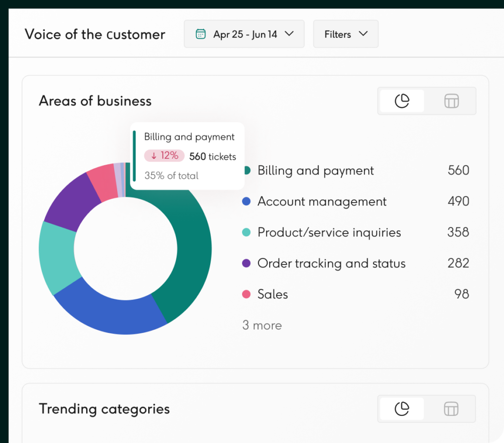
Task: Select the pie chart view for Trending categories
Action: [x=402, y=409]
